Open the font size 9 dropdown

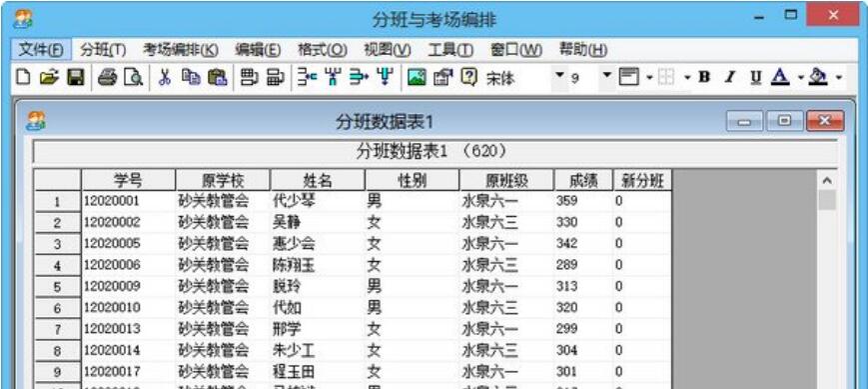click(607, 75)
